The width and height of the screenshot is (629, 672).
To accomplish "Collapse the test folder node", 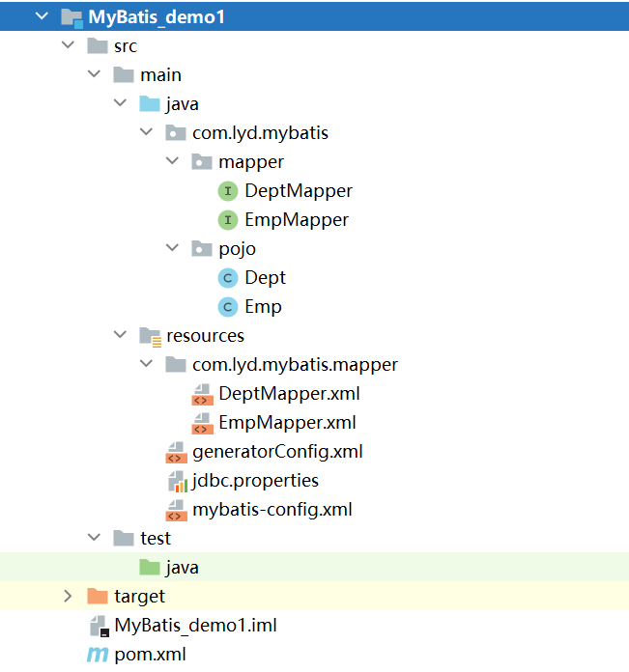I will coord(94,538).
